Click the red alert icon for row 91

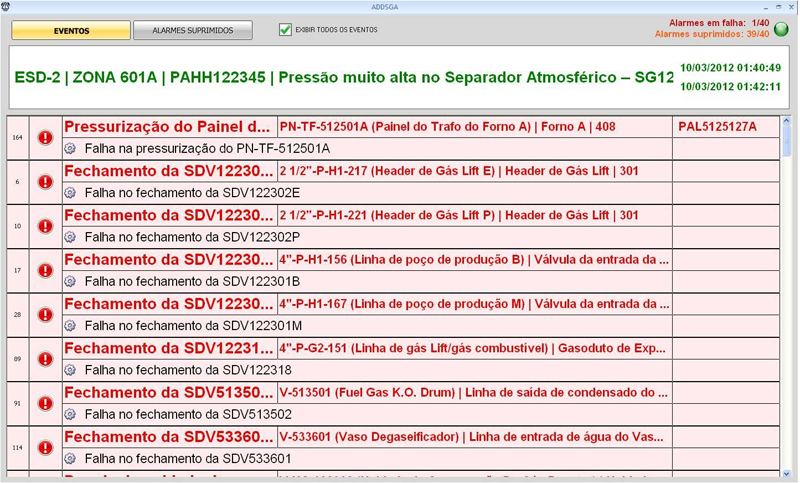[45, 403]
